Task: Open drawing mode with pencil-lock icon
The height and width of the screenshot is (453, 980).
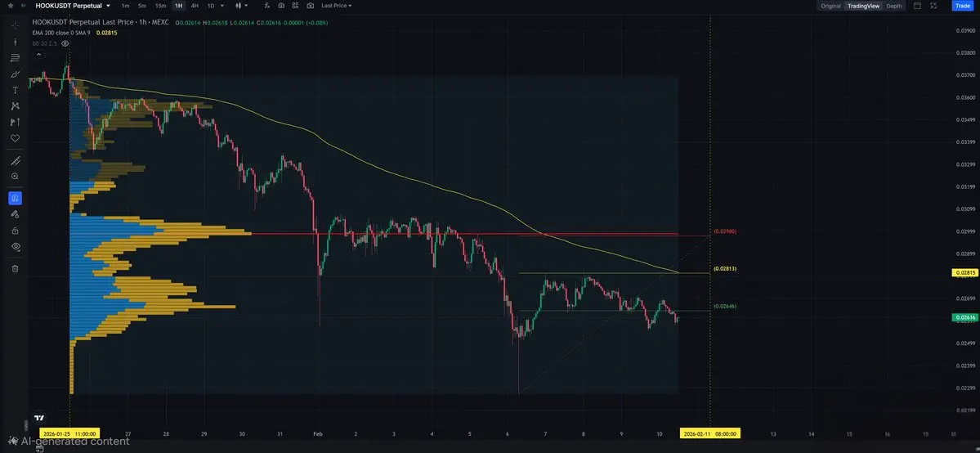Action: (x=16, y=214)
